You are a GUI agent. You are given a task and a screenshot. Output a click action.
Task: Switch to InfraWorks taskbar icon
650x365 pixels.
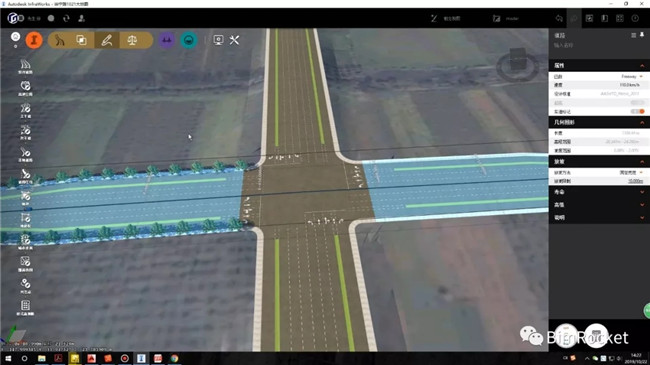pyautogui.click(x=141, y=358)
